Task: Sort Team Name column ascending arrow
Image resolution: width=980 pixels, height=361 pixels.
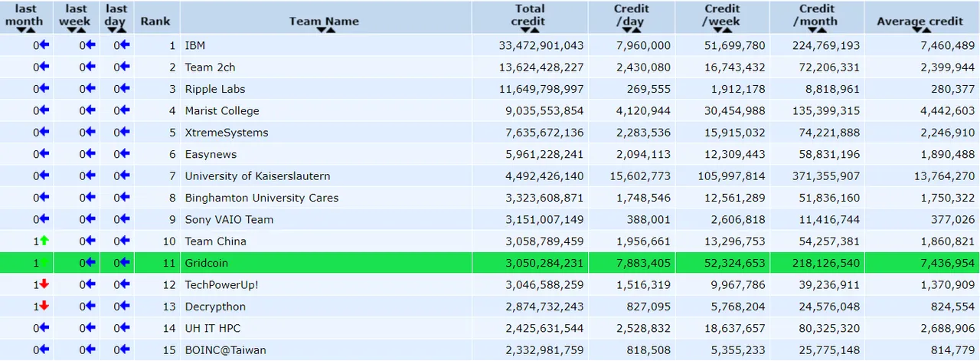Action: click(x=331, y=30)
